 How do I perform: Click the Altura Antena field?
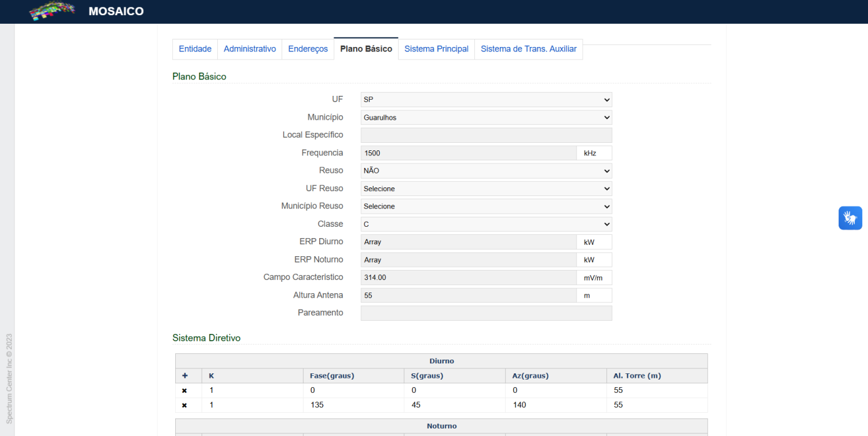pyautogui.click(x=469, y=295)
